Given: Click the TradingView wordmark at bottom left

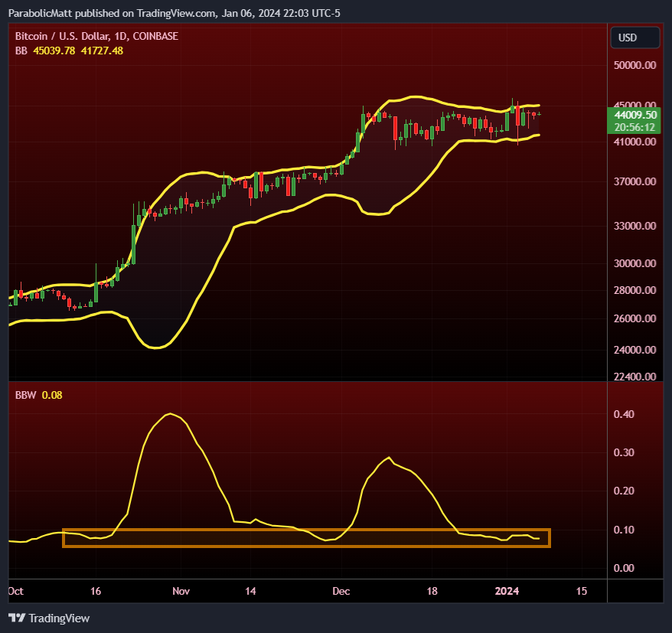Looking at the screenshot, I should pyautogui.click(x=58, y=618).
